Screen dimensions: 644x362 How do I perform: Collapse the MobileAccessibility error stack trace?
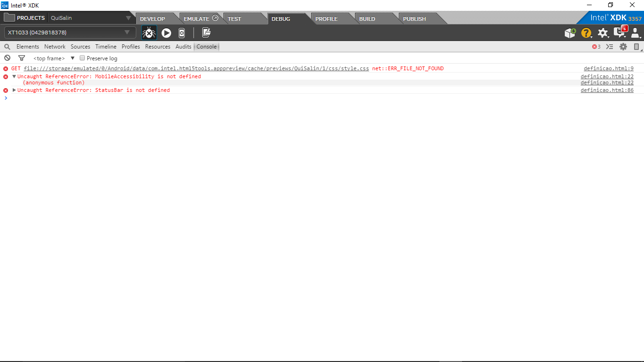(14, 76)
